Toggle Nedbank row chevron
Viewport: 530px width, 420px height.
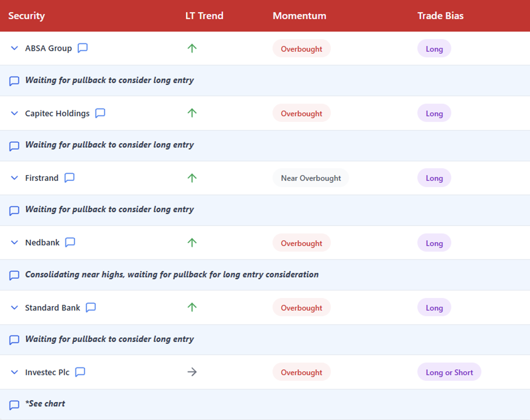pyautogui.click(x=15, y=243)
